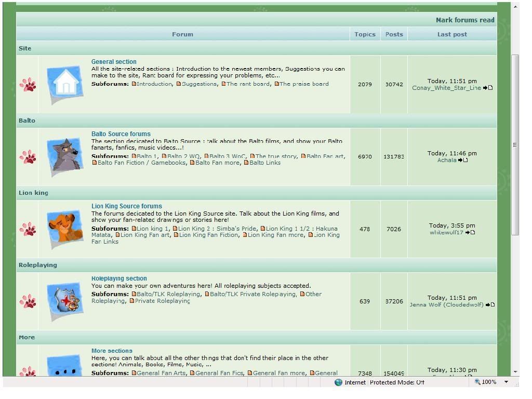Screen dimensions: 532x399
Task: Click the scrollbar down arrow
Action: point(515,372)
